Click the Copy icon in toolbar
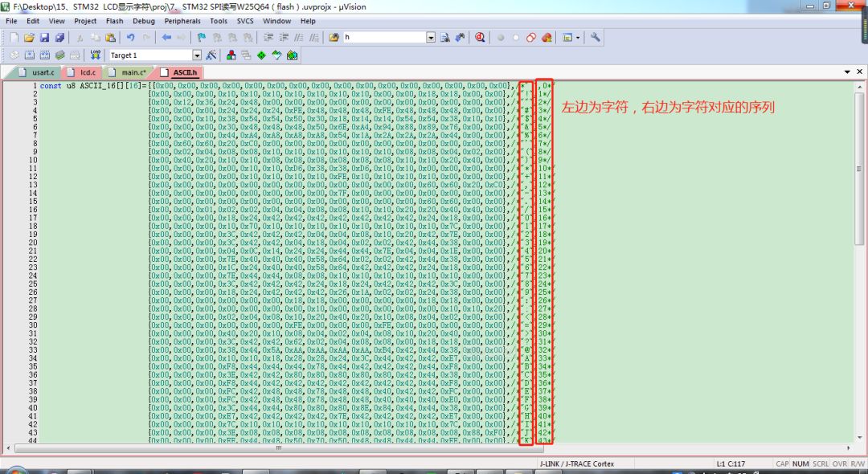The height and width of the screenshot is (474, 868). (x=95, y=38)
